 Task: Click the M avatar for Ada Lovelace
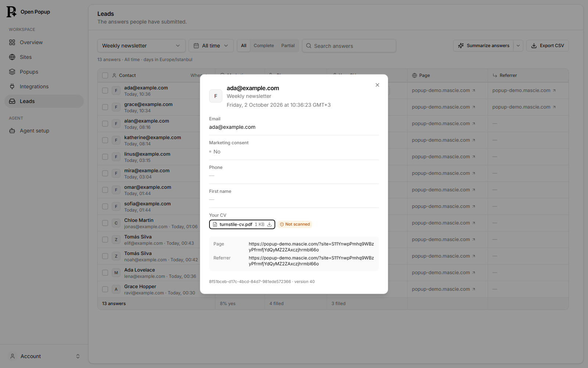coord(116,273)
